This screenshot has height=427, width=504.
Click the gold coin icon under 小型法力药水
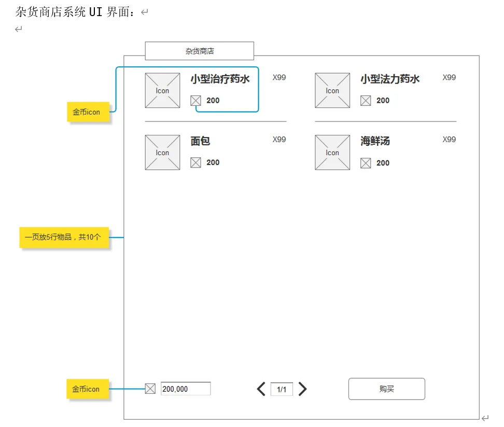(366, 101)
